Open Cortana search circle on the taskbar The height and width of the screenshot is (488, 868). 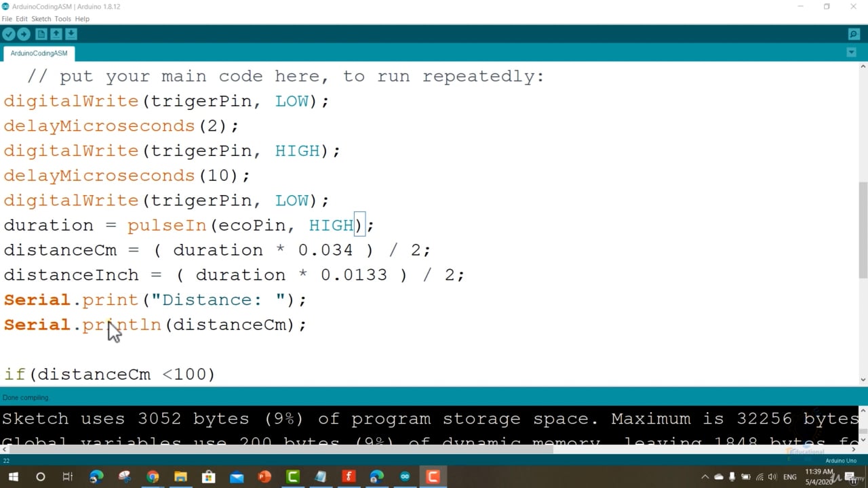[x=40, y=477]
